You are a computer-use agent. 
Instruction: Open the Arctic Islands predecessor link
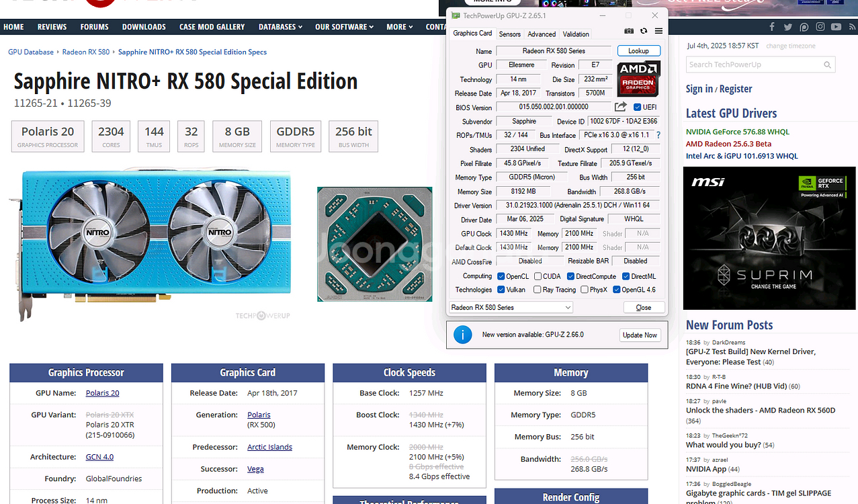click(269, 447)
